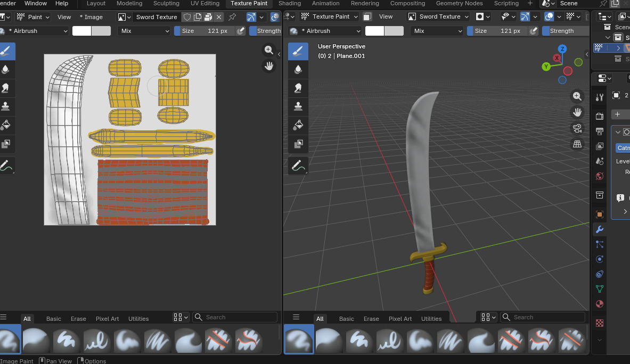Open the Texture properties checker tab
Image resolution: width=630 pixels, height=364 pixels.
tap(600, 322)
